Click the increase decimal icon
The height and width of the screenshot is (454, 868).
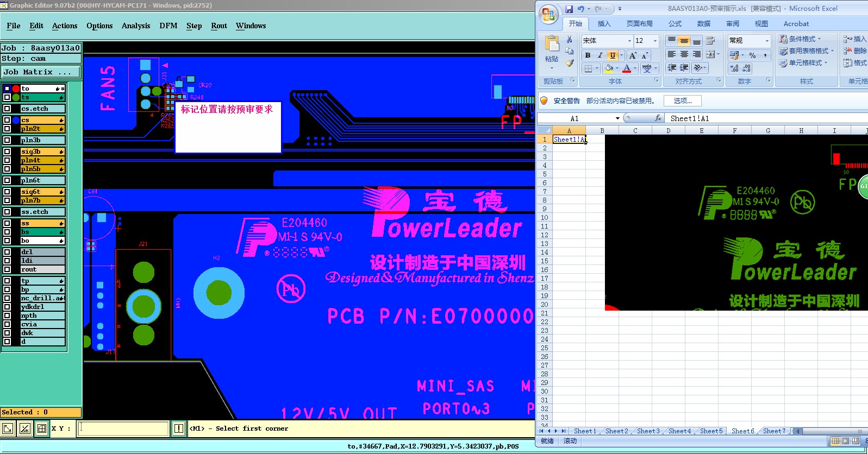(734, 68)
